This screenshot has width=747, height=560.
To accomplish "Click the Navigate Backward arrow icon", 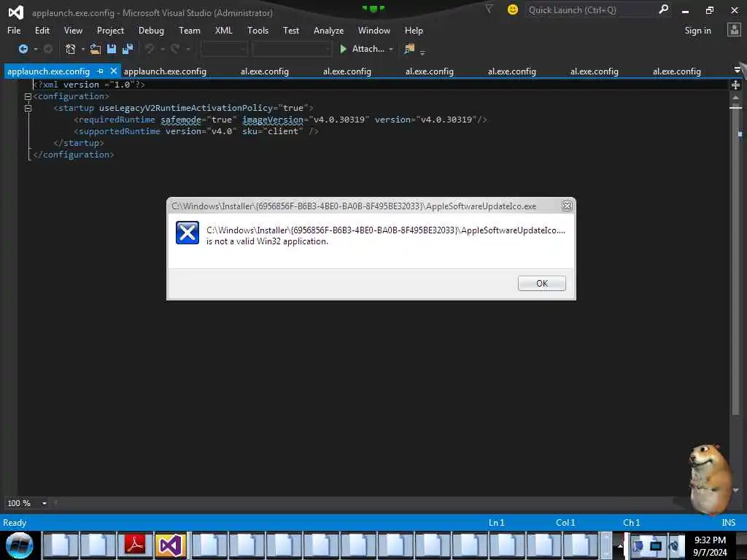I will click(23, 49).
